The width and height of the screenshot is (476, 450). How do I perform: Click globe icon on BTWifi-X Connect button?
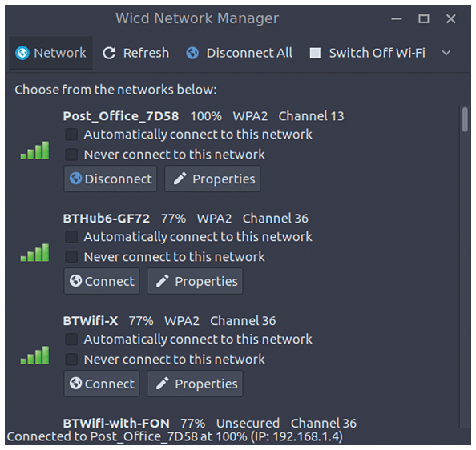coord(75,384)
